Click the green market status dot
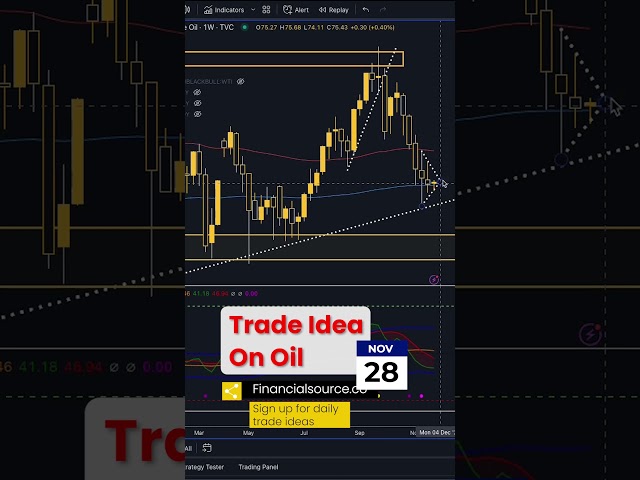 pos(244,27)
